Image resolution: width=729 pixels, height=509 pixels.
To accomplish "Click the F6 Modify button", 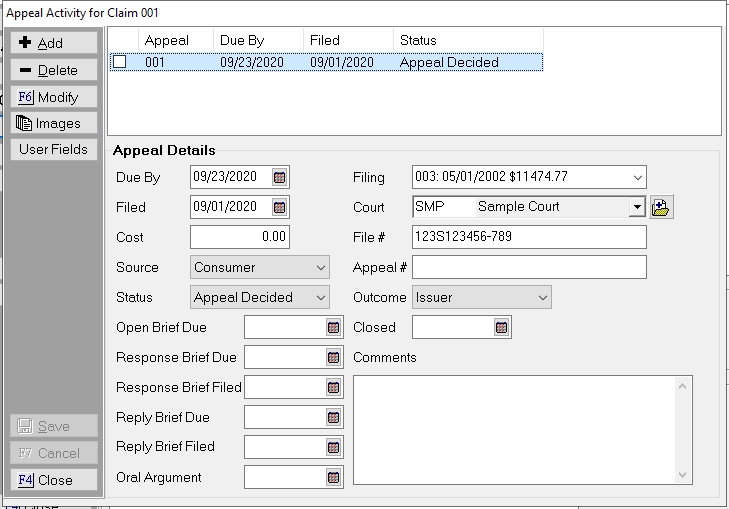I will (x=55, y=98).
